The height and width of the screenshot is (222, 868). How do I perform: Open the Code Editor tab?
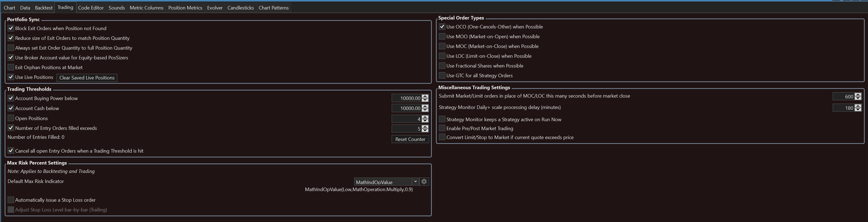[x=91, y=8]
